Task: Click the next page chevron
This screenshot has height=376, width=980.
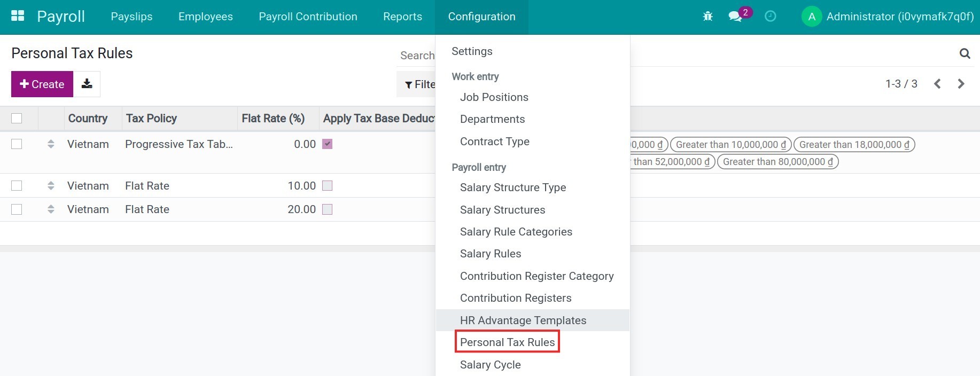Action: [x=961, y=84]
